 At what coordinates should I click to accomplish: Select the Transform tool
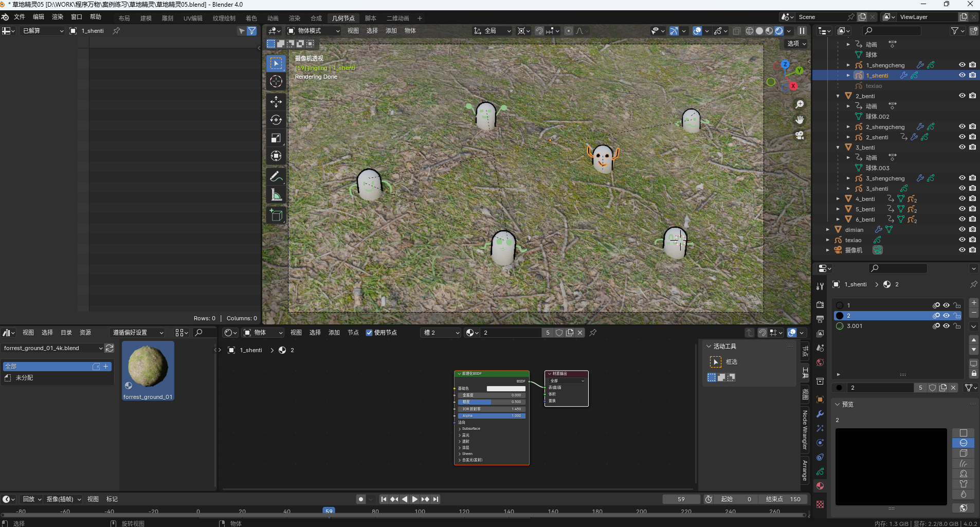coord(276,156)
